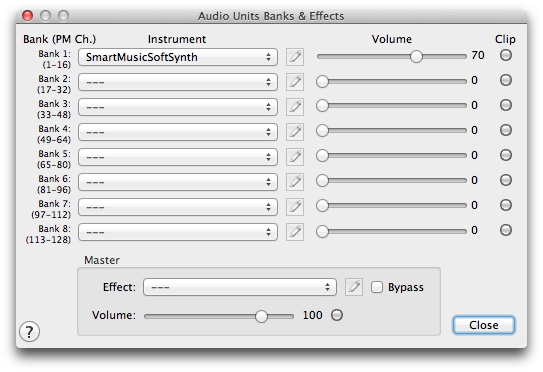
Task: Expand the Bank 5 instrument popup menu
Action: pyautogui.click(x=178, y=157)
